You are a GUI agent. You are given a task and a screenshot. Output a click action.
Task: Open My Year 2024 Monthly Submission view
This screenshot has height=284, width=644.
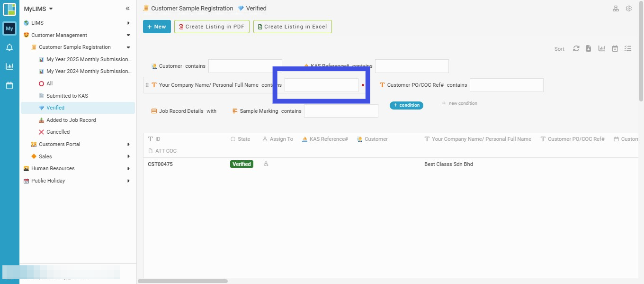pos(89,71)
